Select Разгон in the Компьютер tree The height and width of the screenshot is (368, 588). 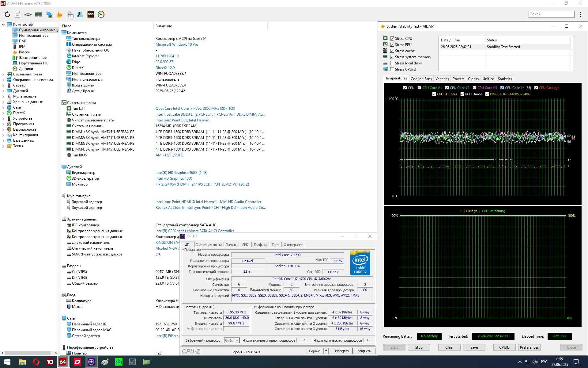click(24, 52)
